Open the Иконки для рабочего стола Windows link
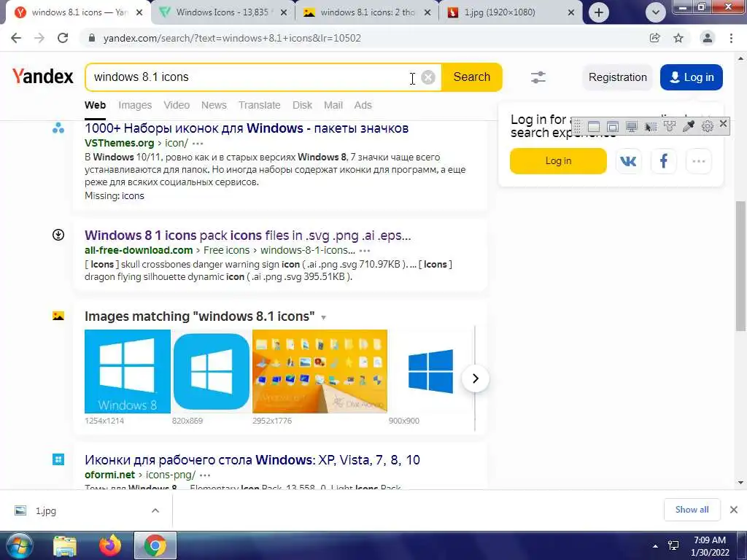 pyautogui.click(x=252, y=460)
